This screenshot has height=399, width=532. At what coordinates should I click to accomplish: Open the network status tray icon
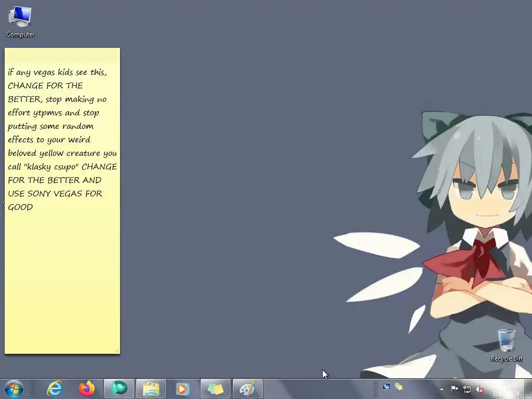467,389
